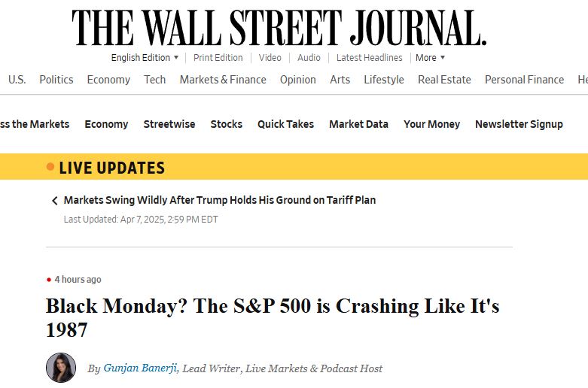Open the Newsletter Signup tab
588x388 pixels.
[519, 124]
